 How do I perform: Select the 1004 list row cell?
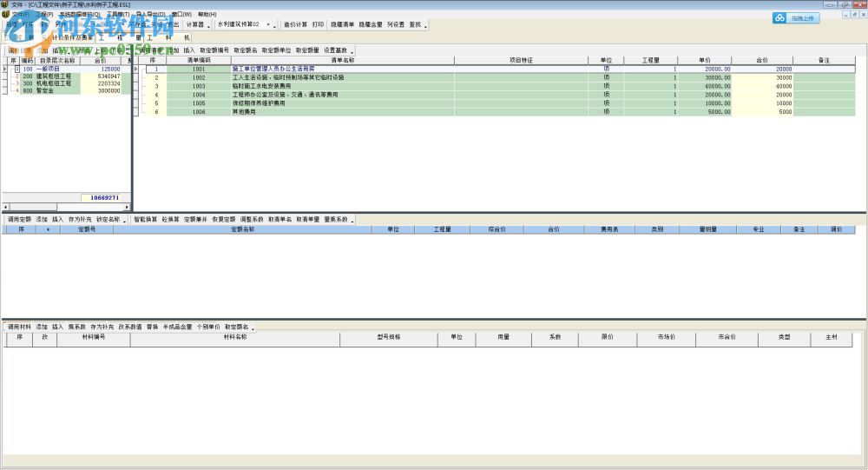199,95
